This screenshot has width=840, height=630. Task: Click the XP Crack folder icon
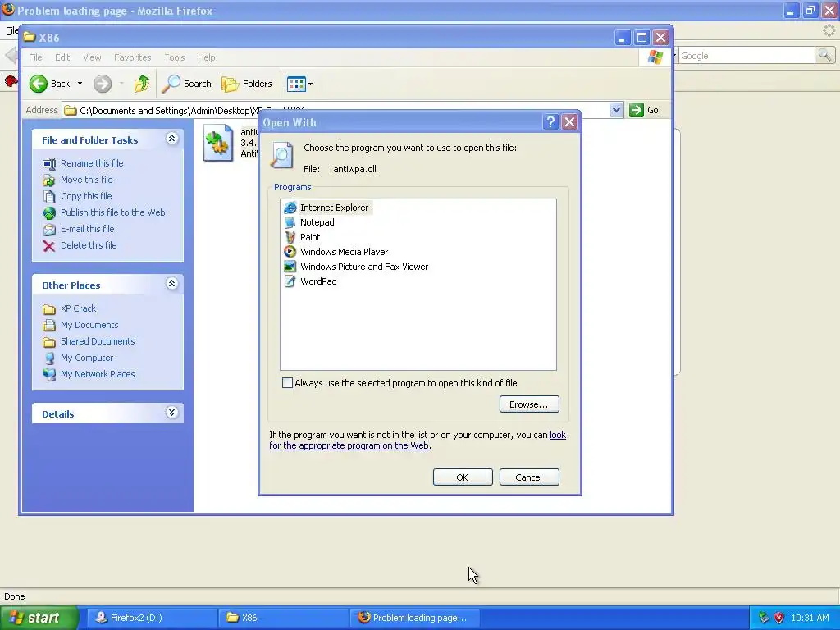tap(49, 309)
